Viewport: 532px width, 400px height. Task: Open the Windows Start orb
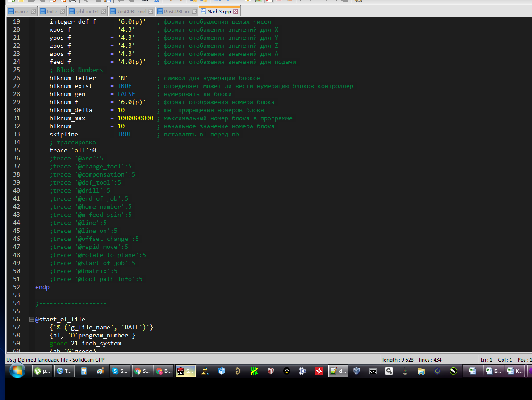click(x=17, y=371)
